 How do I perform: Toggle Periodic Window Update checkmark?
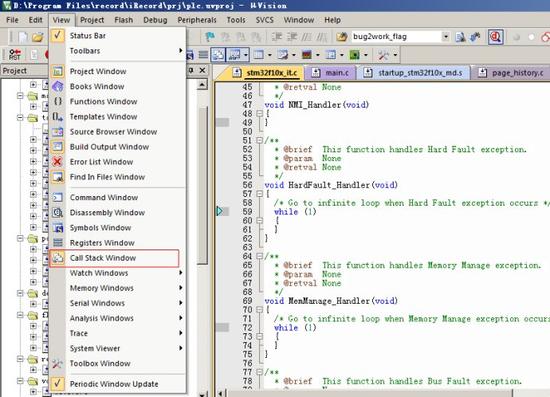[x=58, y=383]
